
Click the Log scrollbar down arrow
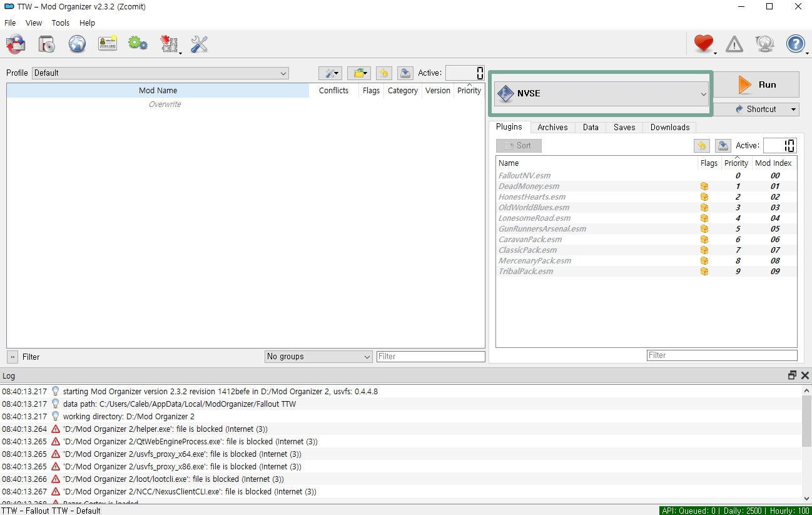point(806,498)
